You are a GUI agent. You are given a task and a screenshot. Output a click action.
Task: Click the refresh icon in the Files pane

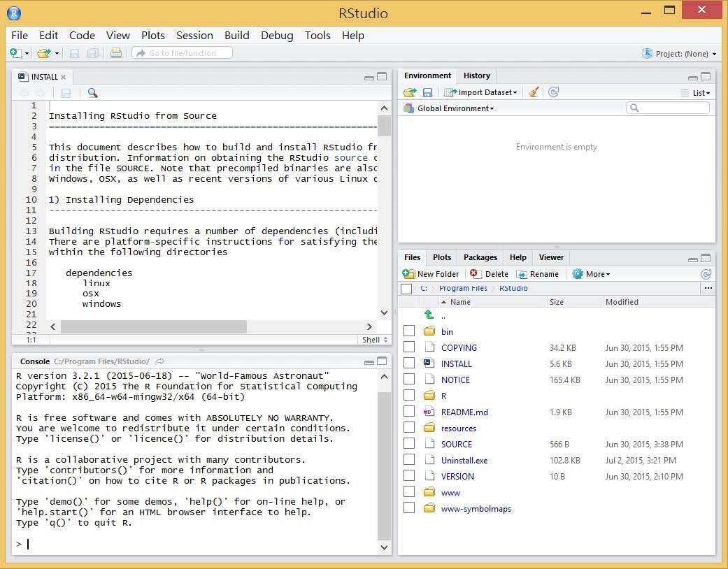706,274
